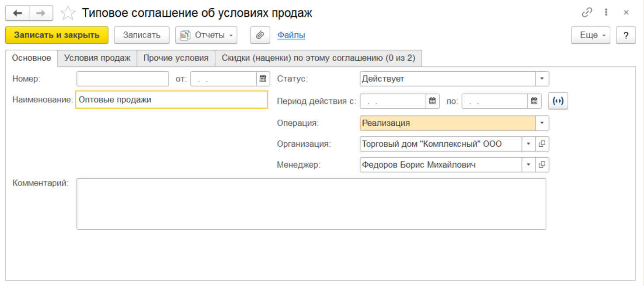This screenshot has height=286, width=644.
Task: Open the Менеджер record via open icon
Action: (542, 165)
